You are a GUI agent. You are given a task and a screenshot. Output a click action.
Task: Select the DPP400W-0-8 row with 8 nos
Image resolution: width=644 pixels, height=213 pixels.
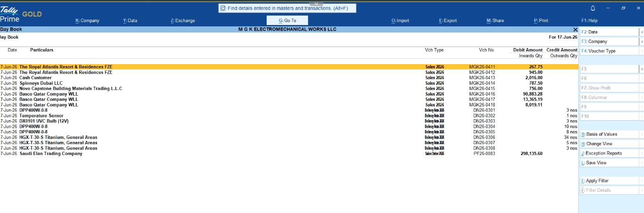click(289, 132)
